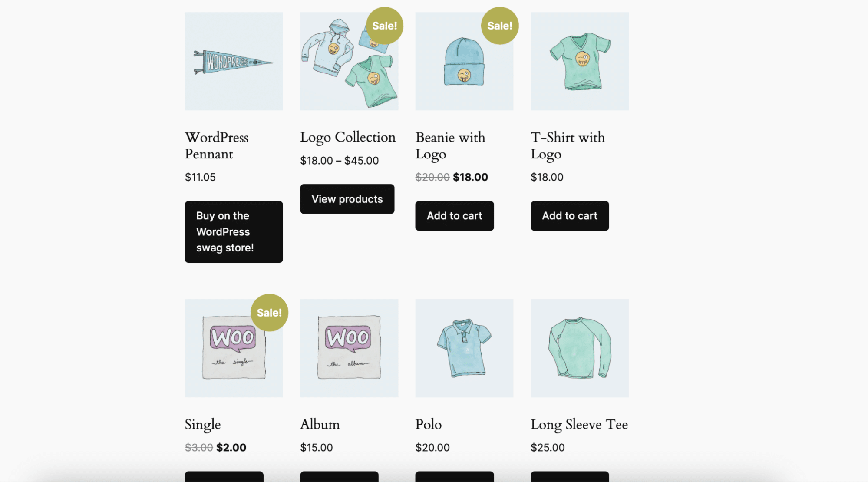Go to the Album product title
Screen dimensions: 868x482
[x=320, y=424]
